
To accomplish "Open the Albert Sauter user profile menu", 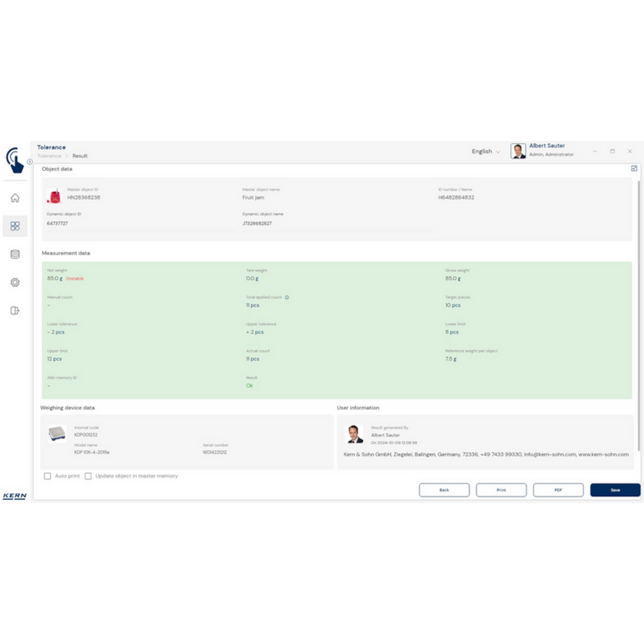I will pyautogui.click(x=542, y=150).
